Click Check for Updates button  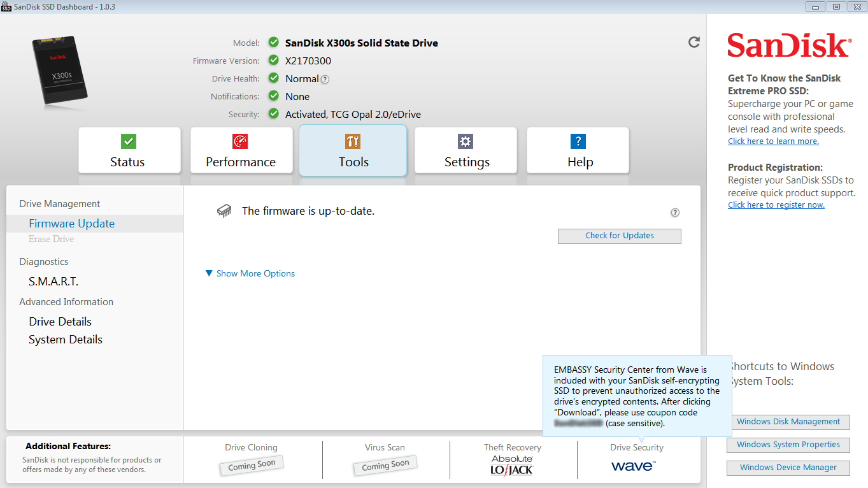pyautogui.click(x=620, y=236)
